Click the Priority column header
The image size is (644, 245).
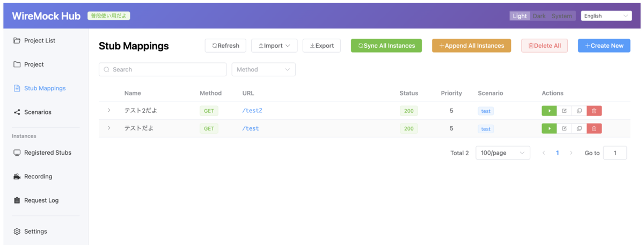(451, 93)
